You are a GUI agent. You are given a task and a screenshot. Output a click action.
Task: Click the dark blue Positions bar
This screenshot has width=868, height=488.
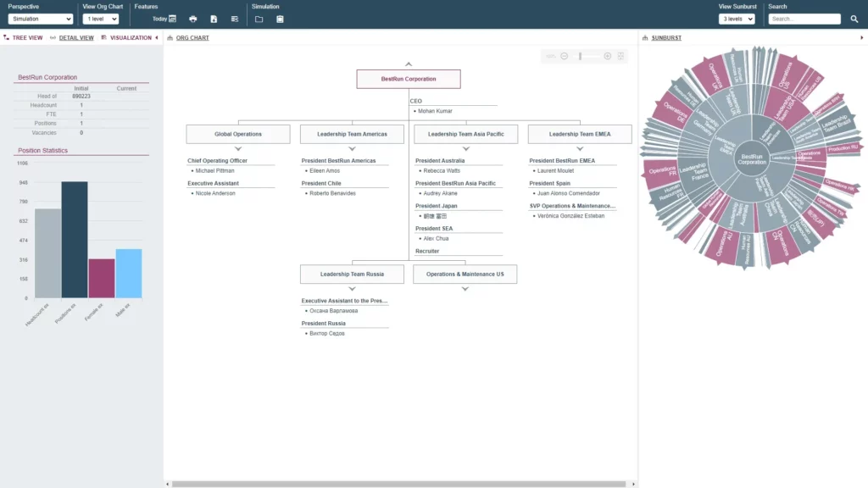click(x=75, y=240)
